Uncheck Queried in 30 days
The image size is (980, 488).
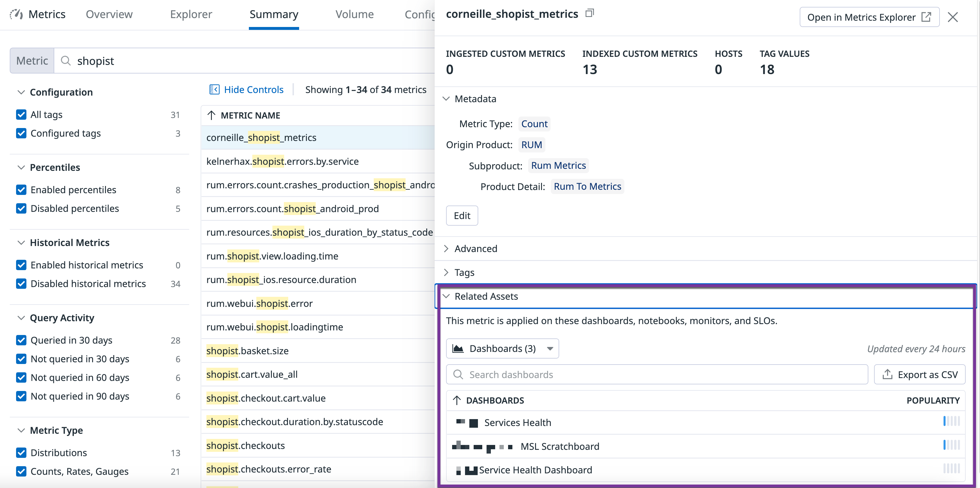pos(21,340)
